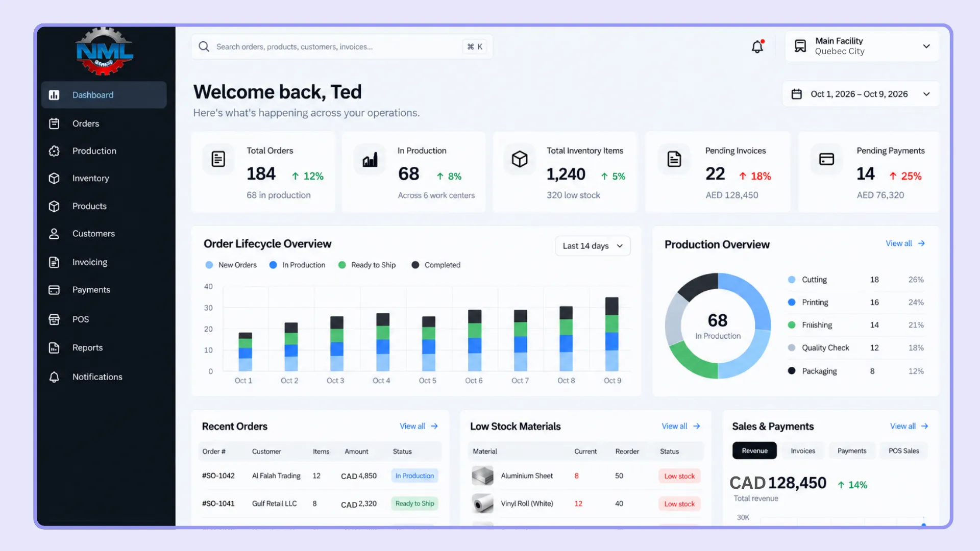Select the Payments tab in Sales & Payments
Screen dimensions: 980x551
click(852, 451)
